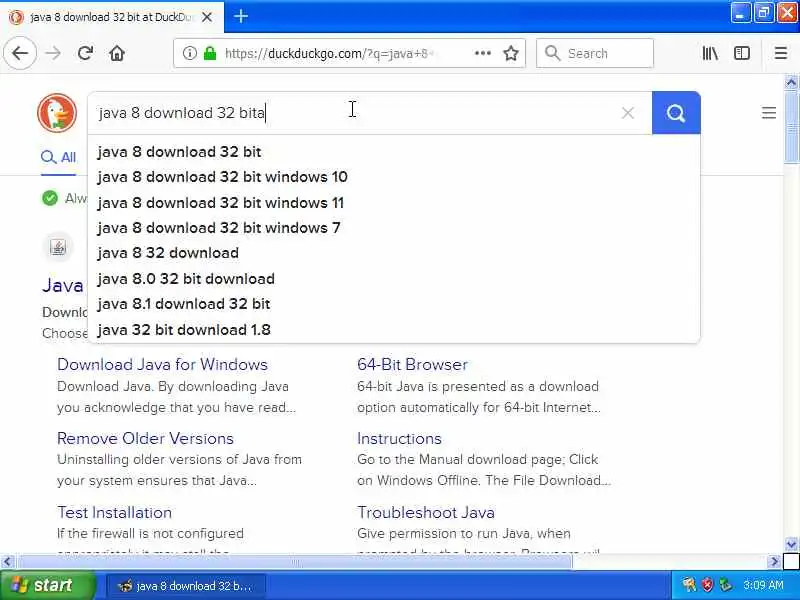
Task: Open a new tab with plus button
Action: coord(241,16)
